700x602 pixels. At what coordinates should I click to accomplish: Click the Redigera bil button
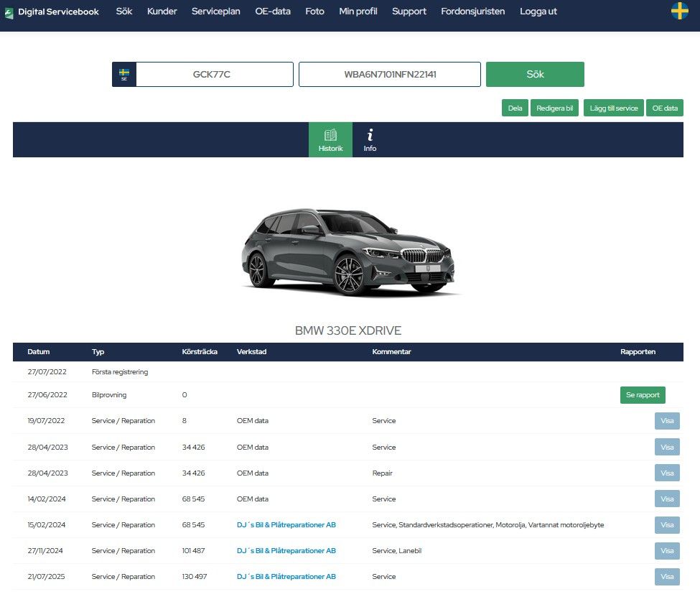pos(554,108)
